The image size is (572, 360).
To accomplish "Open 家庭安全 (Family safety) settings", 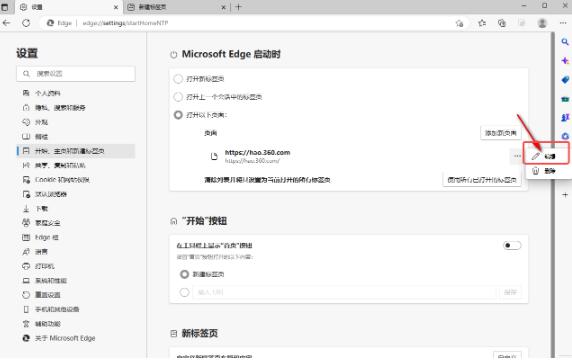I will point(76,223).
